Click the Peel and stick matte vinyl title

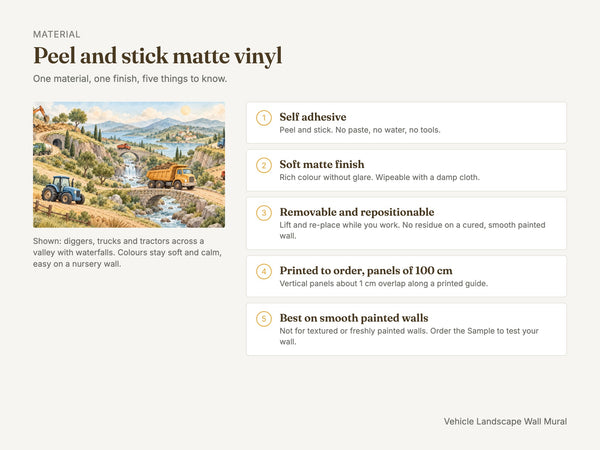click(x=158, y=56)
